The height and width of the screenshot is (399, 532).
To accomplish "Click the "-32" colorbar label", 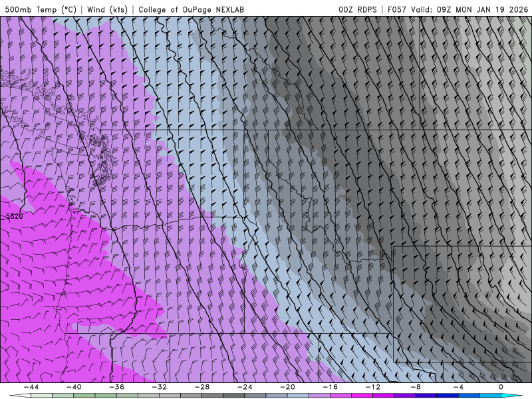I will click(159, 387).
